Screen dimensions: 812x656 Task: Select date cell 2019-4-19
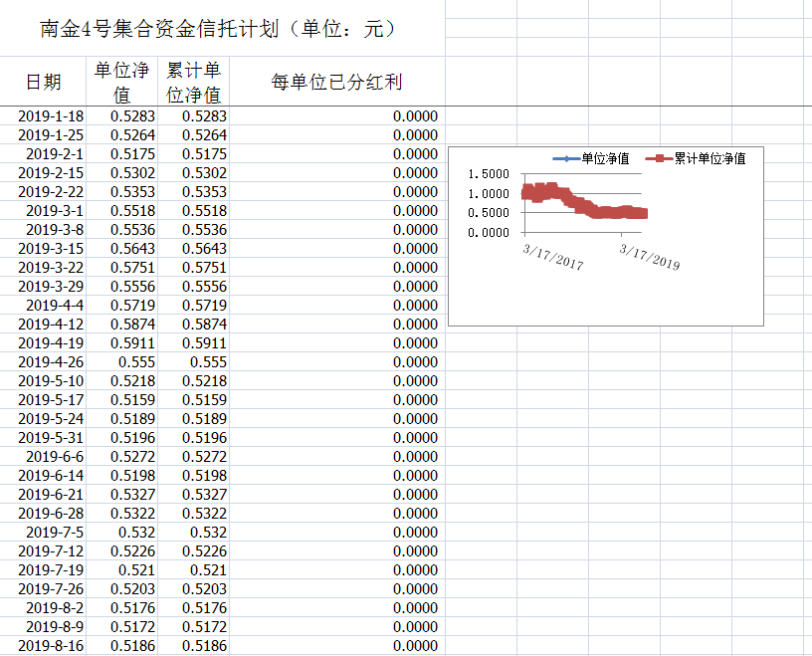point(43,343)
